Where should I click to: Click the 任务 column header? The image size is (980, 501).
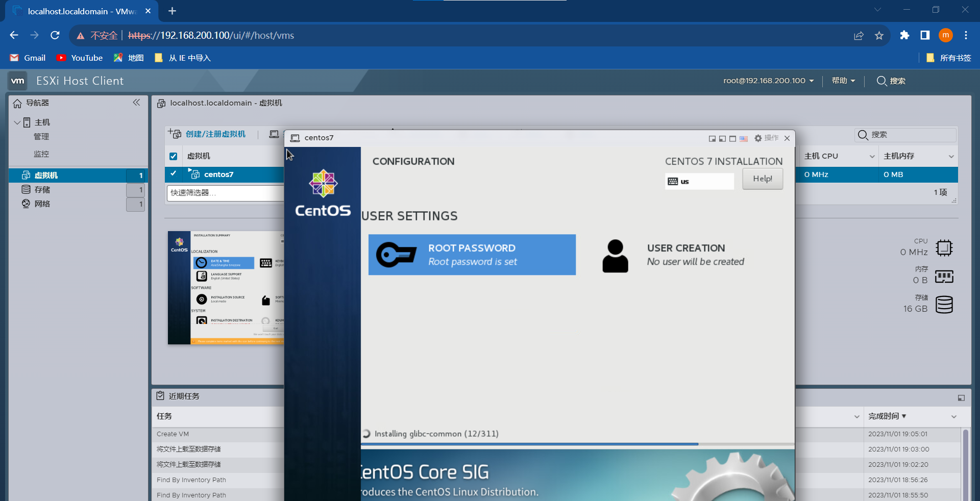point(164,416)
